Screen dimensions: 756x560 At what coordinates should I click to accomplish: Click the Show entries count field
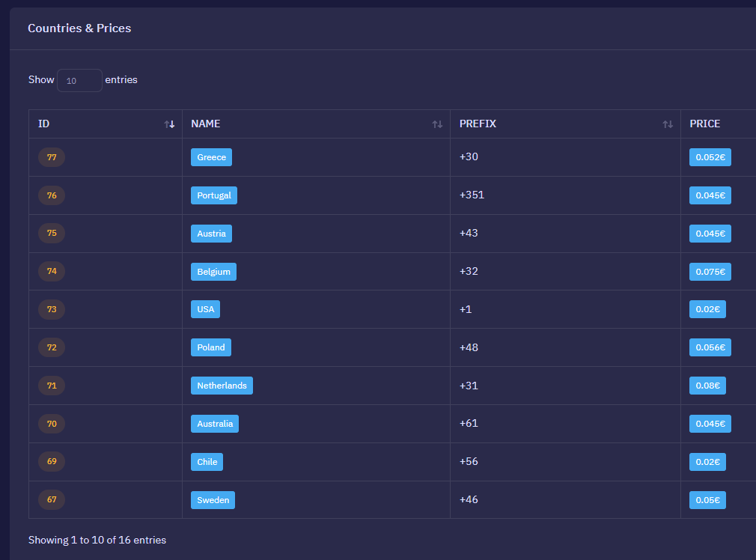(x=79, y=81)
